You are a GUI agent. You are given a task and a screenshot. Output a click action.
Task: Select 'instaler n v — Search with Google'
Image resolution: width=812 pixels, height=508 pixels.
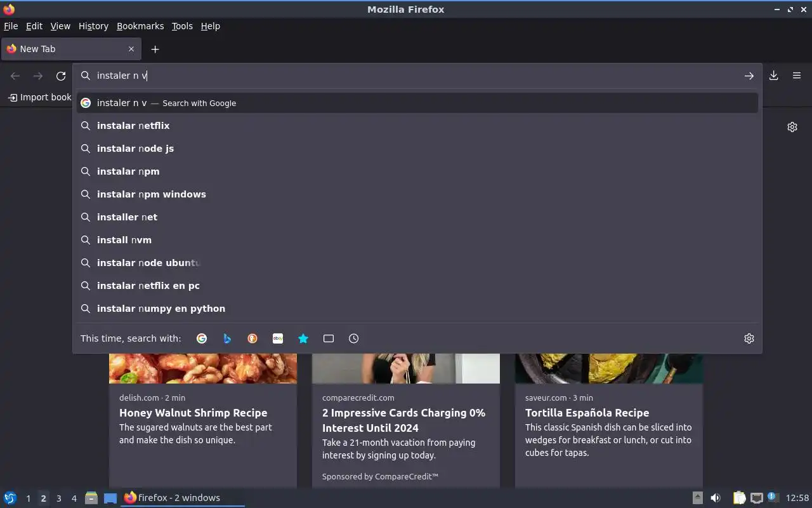click(x=417, y=103)
